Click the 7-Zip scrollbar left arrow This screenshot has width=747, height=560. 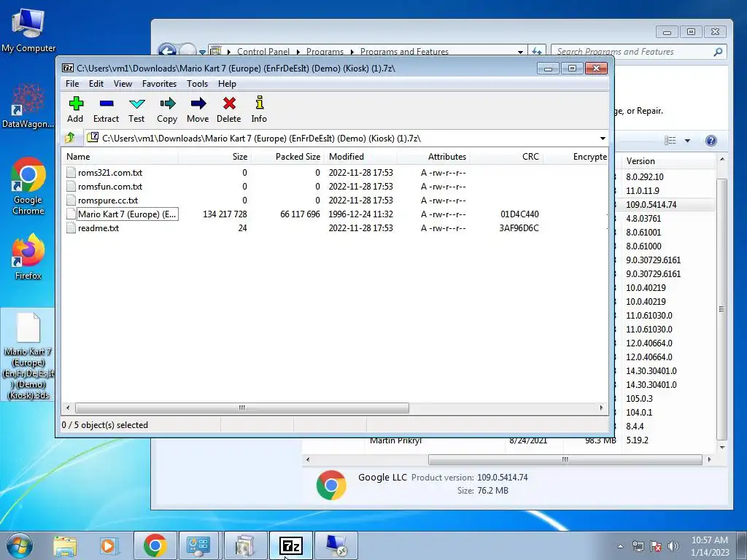[68, 408]
